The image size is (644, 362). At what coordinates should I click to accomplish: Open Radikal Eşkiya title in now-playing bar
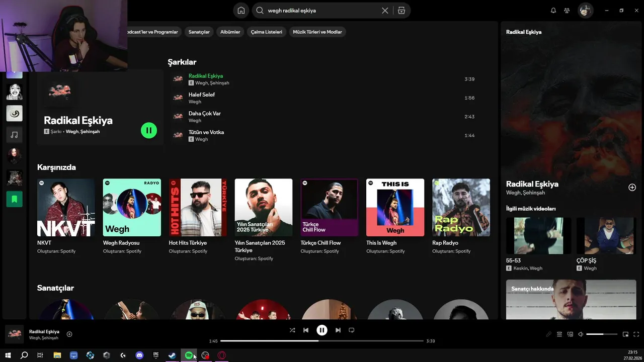pyautogui.click(x=44, y=332)
